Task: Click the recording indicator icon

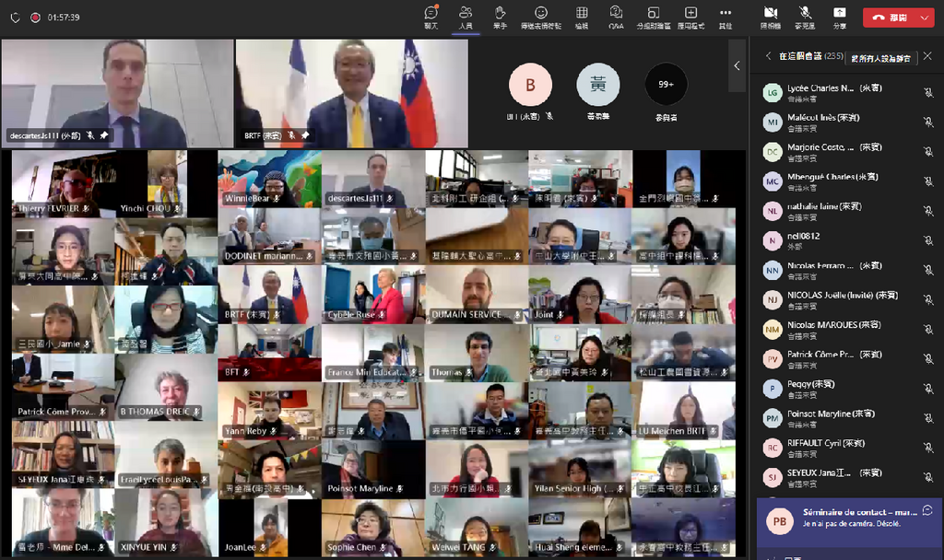Action: tap(35, 17)
